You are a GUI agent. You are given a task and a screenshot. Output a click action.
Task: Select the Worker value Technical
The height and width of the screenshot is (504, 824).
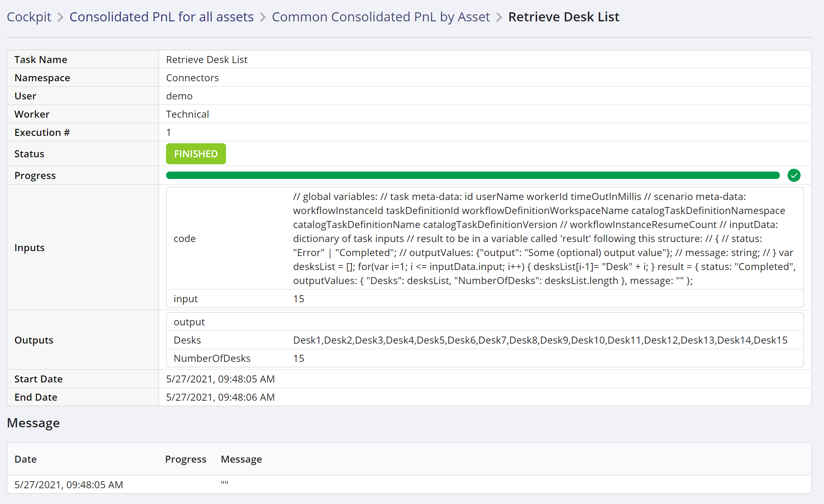[187, 114]
